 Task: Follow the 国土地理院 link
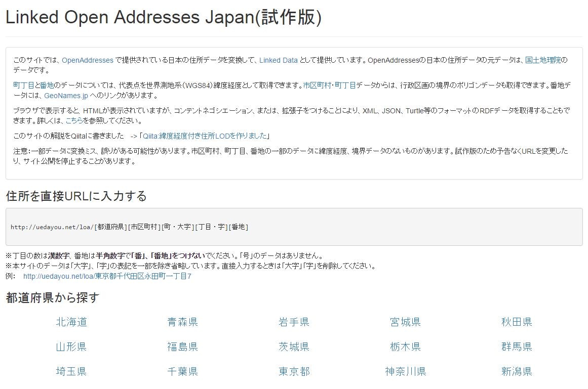pos(543,60)
